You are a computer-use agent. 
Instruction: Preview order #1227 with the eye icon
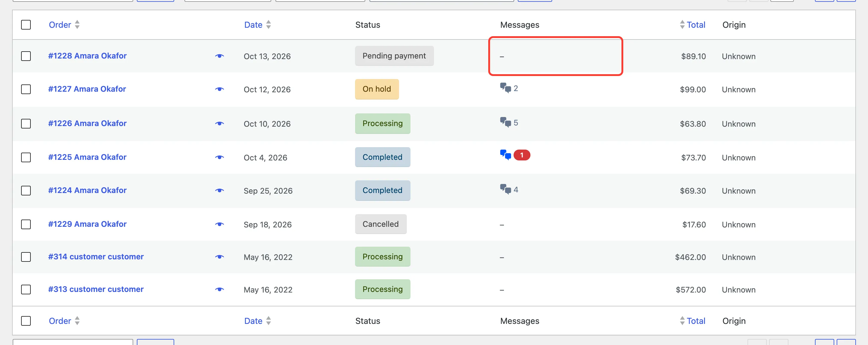pos(219,89)
